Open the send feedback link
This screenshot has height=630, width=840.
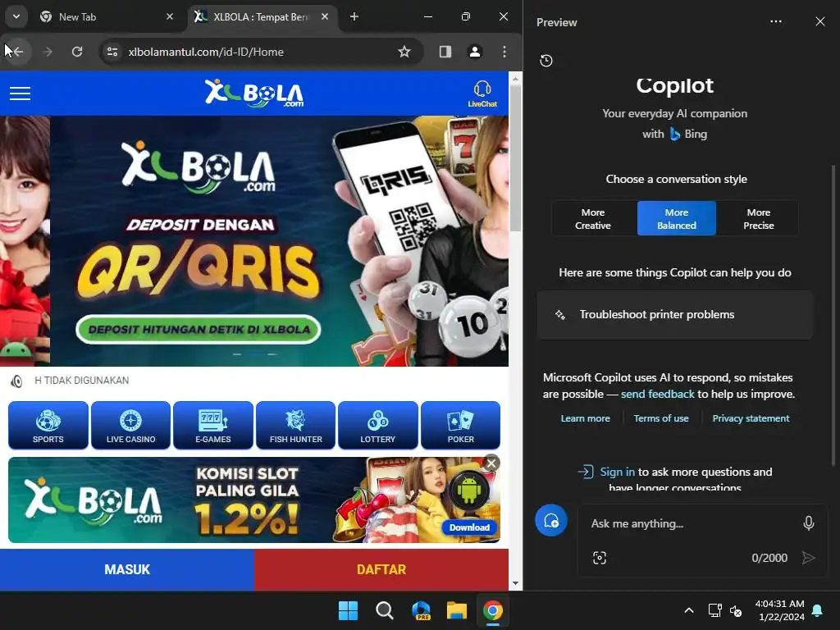[x=657, y=394]
